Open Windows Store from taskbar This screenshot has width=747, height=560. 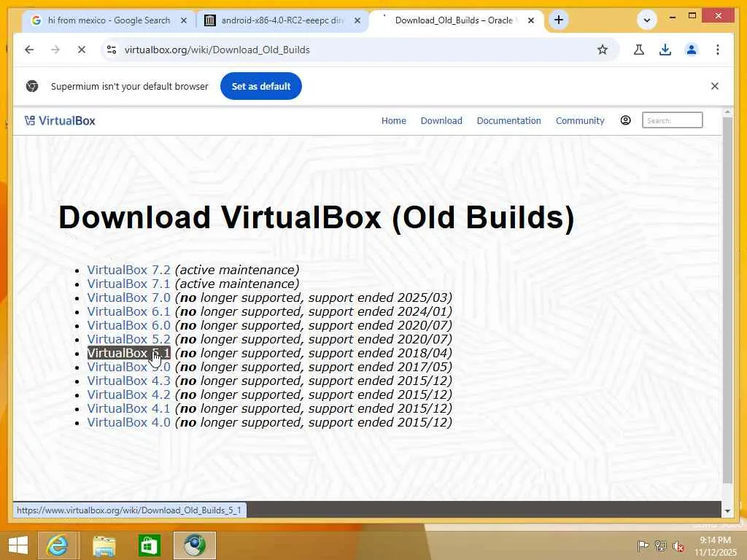149,545
